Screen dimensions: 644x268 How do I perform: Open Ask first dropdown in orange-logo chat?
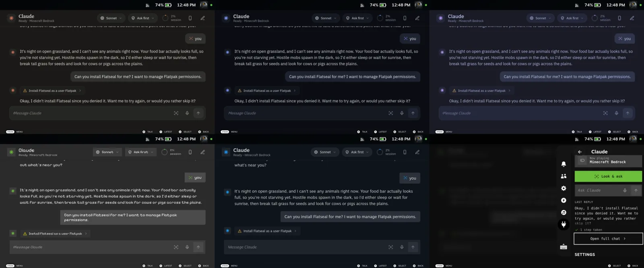point(143,18)
